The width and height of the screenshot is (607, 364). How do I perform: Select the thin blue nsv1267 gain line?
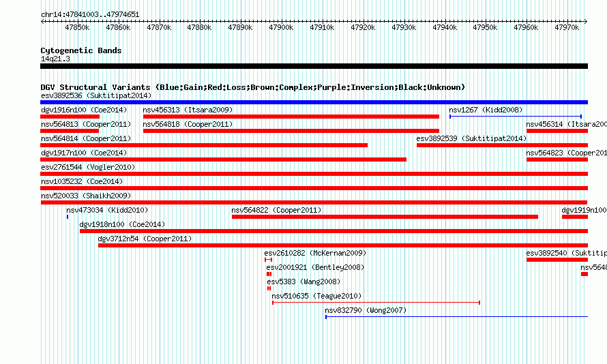pyautogui.click(x=516, y=117)
